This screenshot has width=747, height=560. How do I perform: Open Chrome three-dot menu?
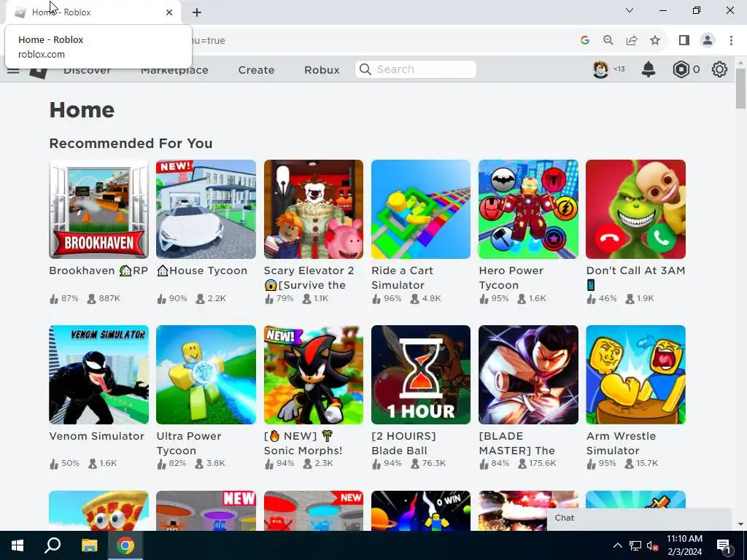731,41
